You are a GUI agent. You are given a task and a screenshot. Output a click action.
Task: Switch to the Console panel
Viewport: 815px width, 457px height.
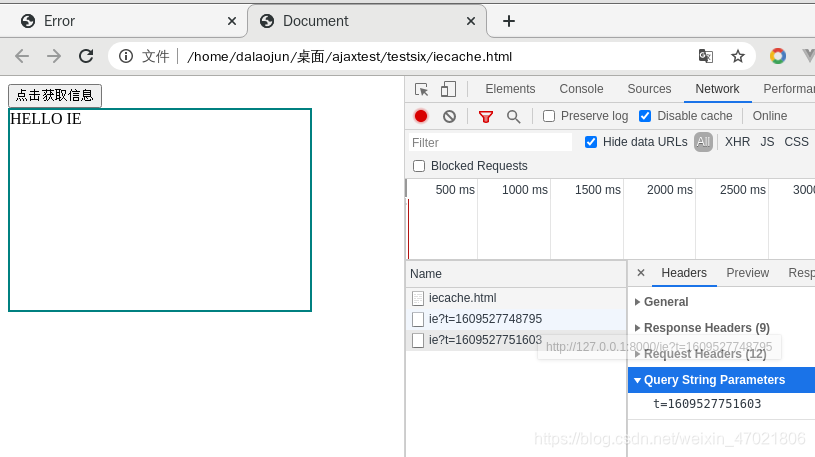click(x=581, y=89)
